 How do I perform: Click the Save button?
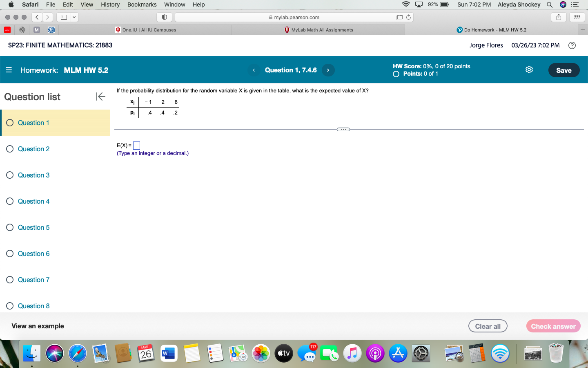pos(563,70)
